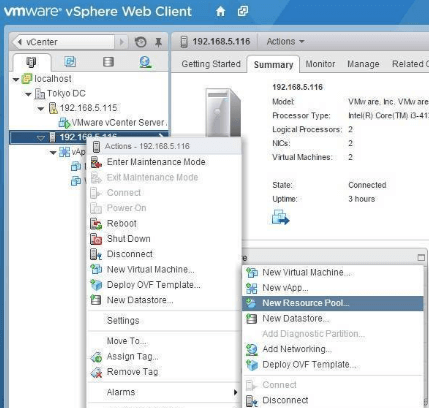Choose New Datastore in left context menu
Screen dimensions: 429x408
(x=164, y=300)
